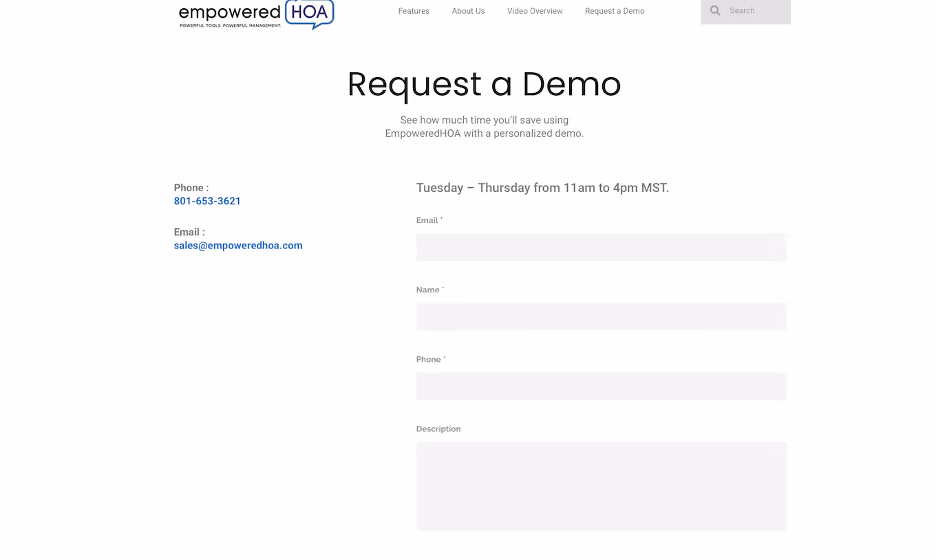
Task: Click the Description field label
Action: (438, 429)
